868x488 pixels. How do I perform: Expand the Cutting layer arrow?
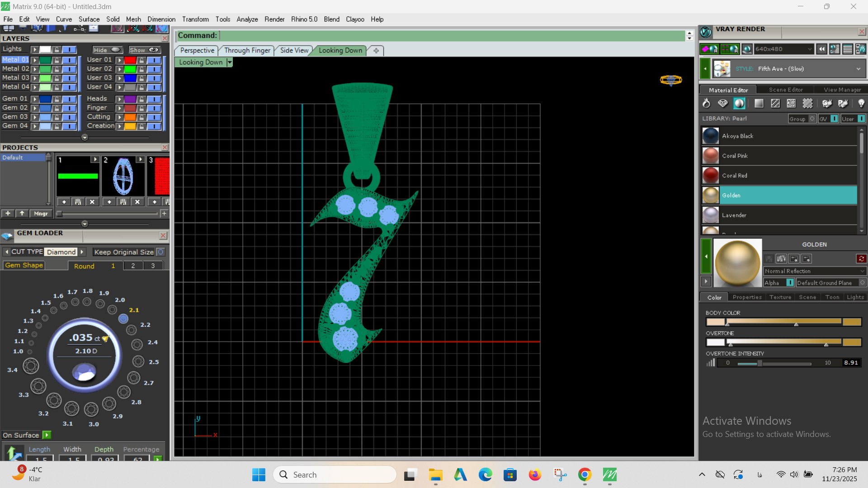(119, 117)
